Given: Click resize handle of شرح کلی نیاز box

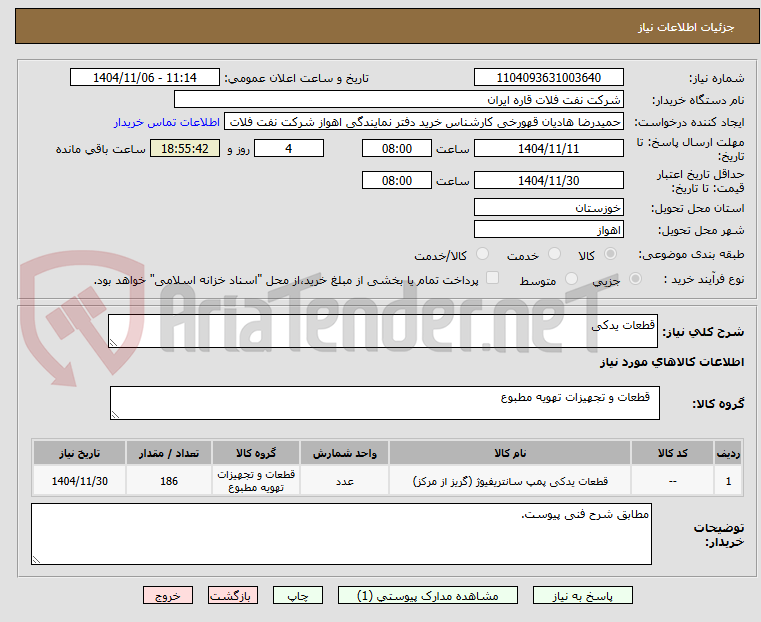Looking at the screenshot, I should [113, 343].
